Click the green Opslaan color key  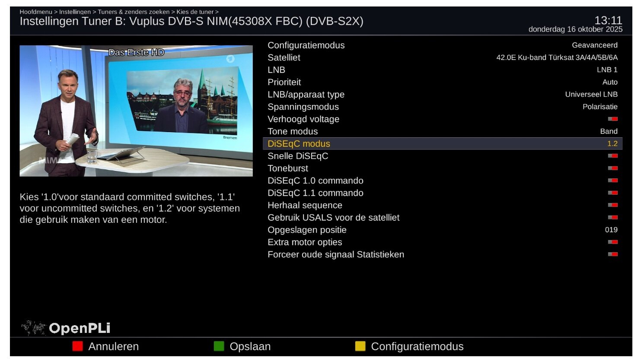tap(219, 346)
